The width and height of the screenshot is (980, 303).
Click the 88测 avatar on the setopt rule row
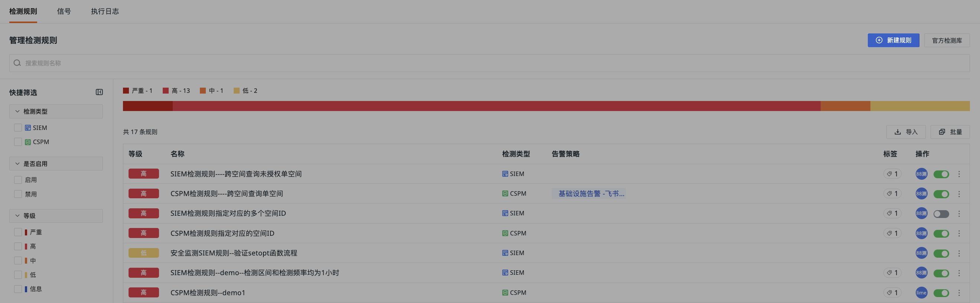click(x=921, y=253)
